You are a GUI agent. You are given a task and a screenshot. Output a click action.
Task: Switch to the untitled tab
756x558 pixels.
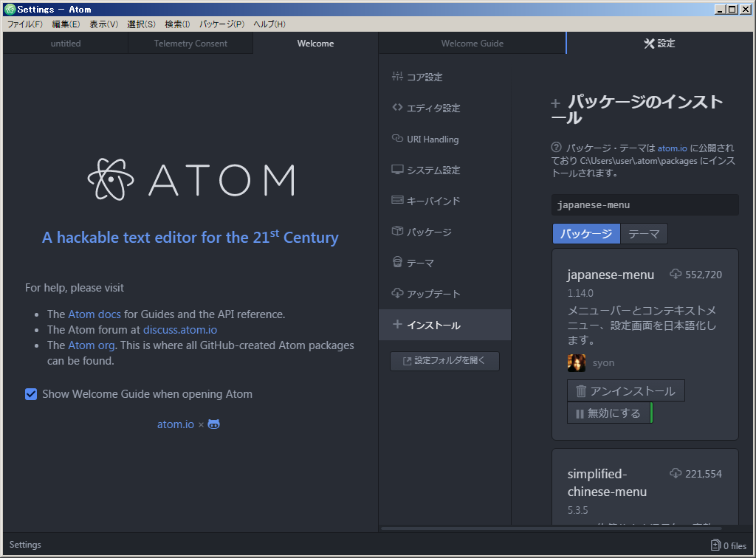[x=66, y=44]
